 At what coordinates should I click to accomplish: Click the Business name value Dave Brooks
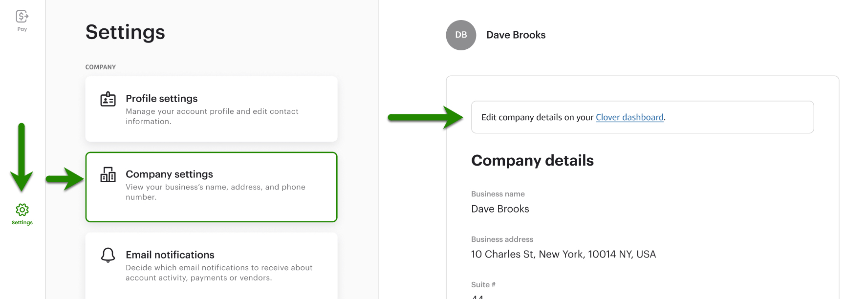[499, 209]
